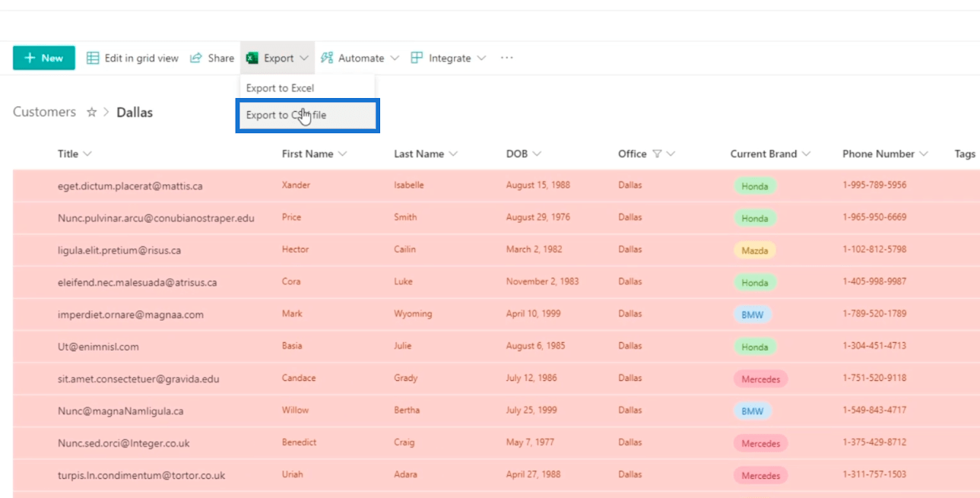Click first name Willow cell
This screenshot has width=980, height=498.
pyautogui.click(x=295, y=410)
